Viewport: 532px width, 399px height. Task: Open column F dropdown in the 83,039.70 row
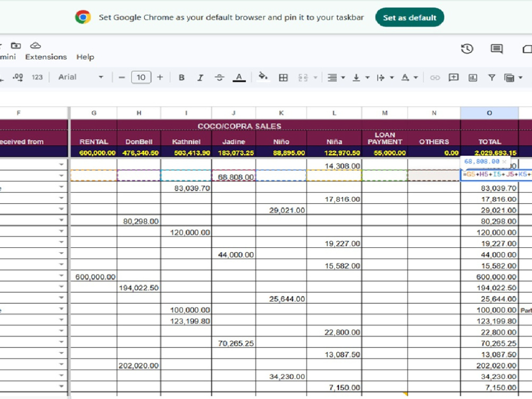(61, 187)
